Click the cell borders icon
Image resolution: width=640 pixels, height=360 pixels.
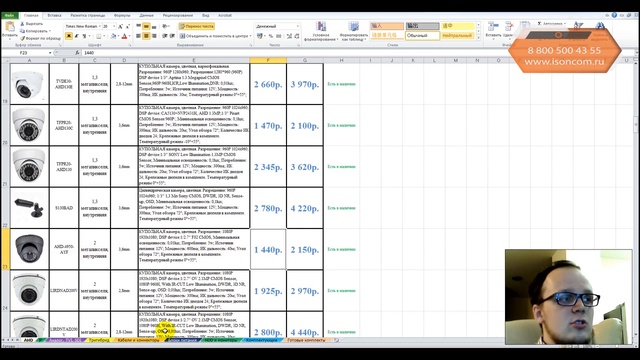point(98,36)
